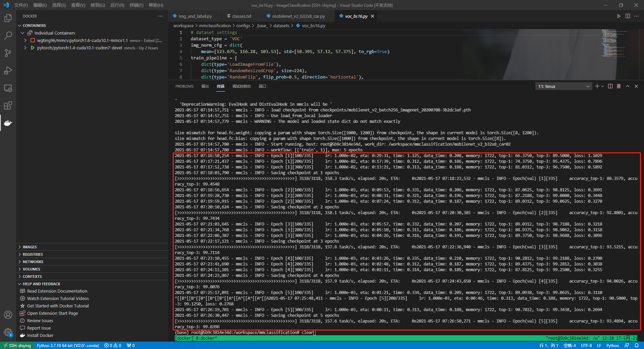Click mmclassification in the breadcrumb path
The height and width of the screenshot is (349, 644).
point(215,26)
